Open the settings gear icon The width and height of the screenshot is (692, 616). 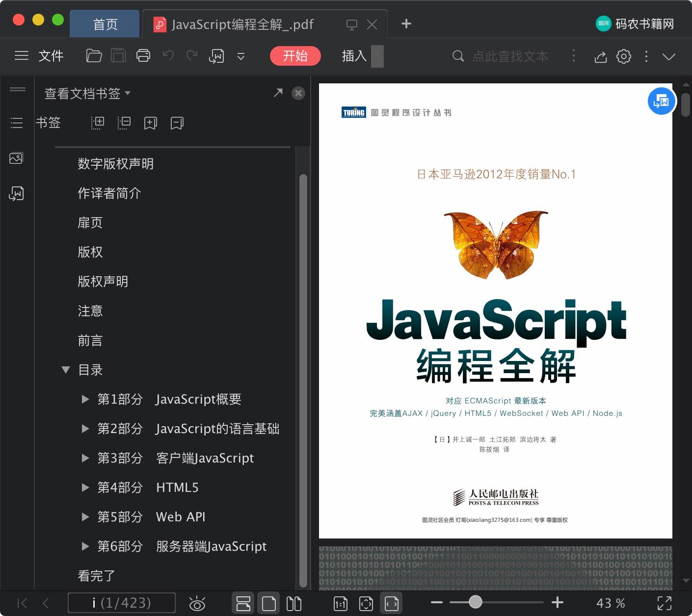click(624, 56)
